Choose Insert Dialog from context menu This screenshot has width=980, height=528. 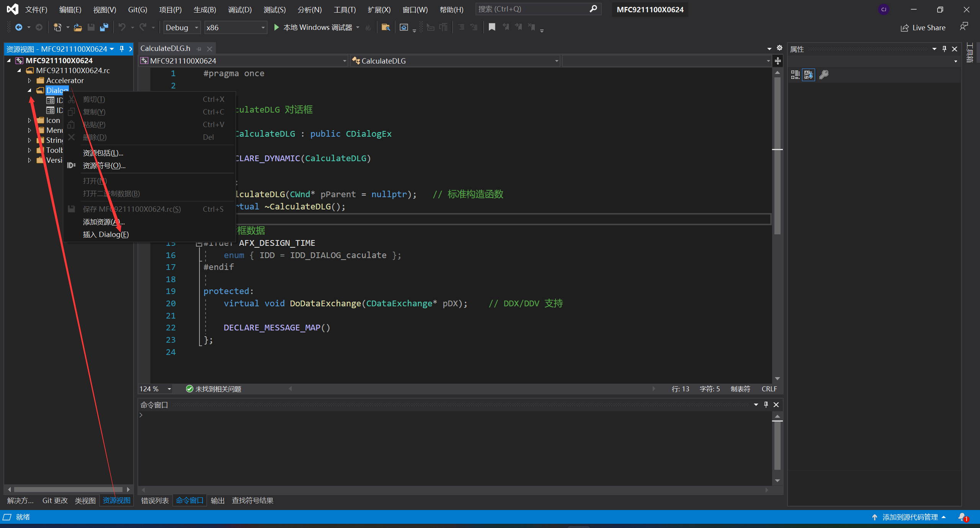pos(106,234)
